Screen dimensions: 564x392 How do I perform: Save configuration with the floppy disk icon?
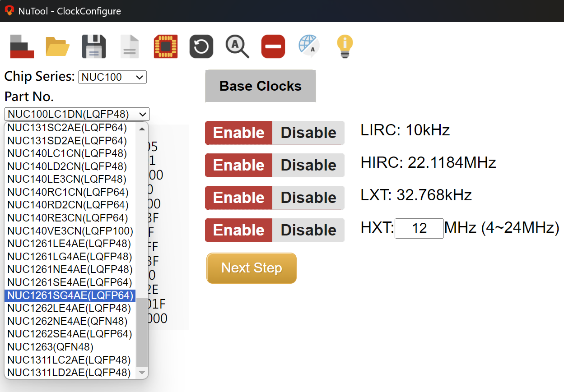[94, 46]
